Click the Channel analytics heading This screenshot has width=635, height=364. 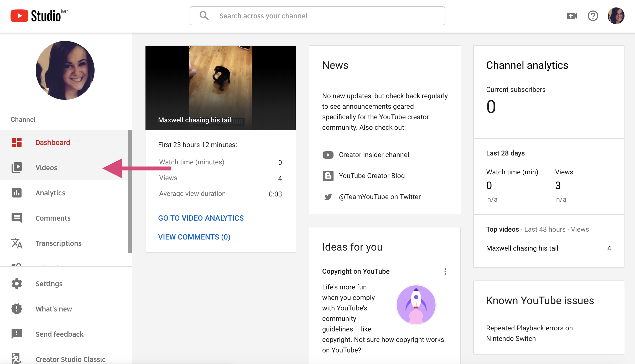pyautogui.click(x=527, y=65)
